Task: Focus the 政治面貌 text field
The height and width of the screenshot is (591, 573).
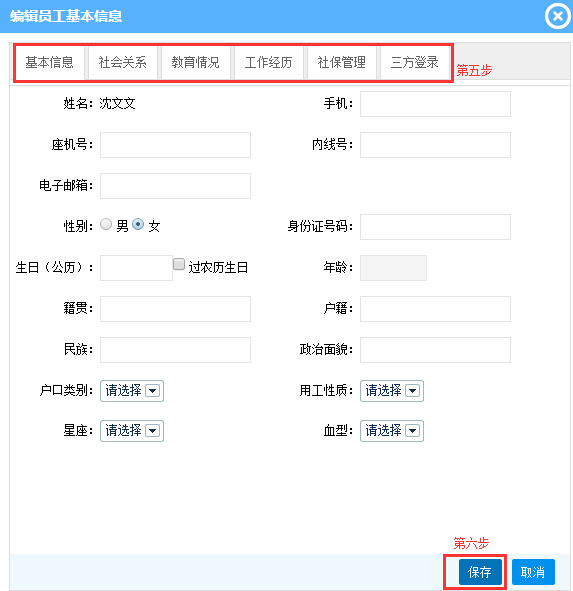Action: coord(435,350)
